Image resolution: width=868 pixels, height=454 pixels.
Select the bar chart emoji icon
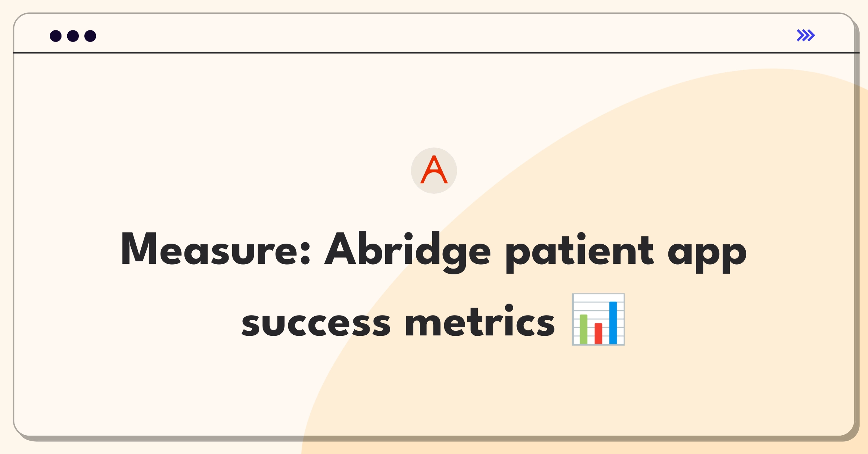coord(598,320)
